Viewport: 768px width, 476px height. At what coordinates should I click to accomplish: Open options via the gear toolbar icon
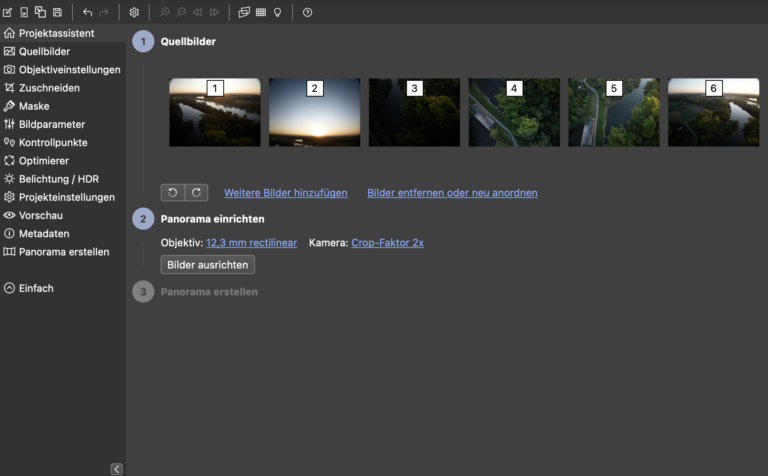[134, 12]
